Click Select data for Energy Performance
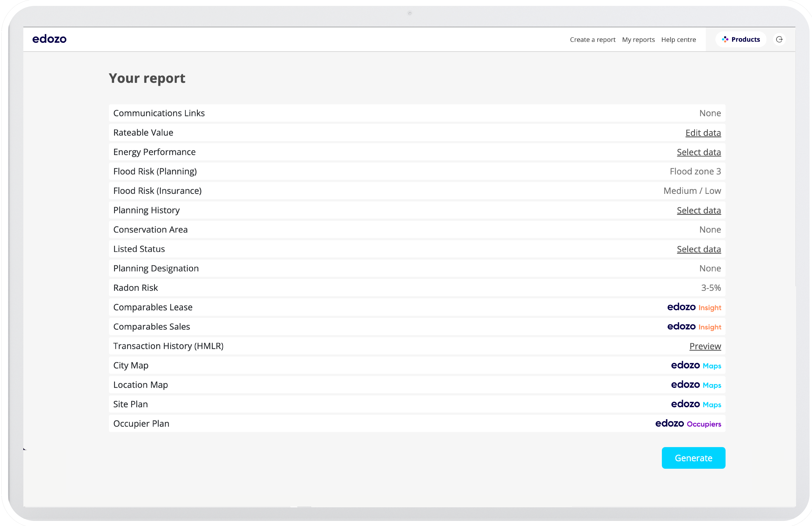 [699, 152]
